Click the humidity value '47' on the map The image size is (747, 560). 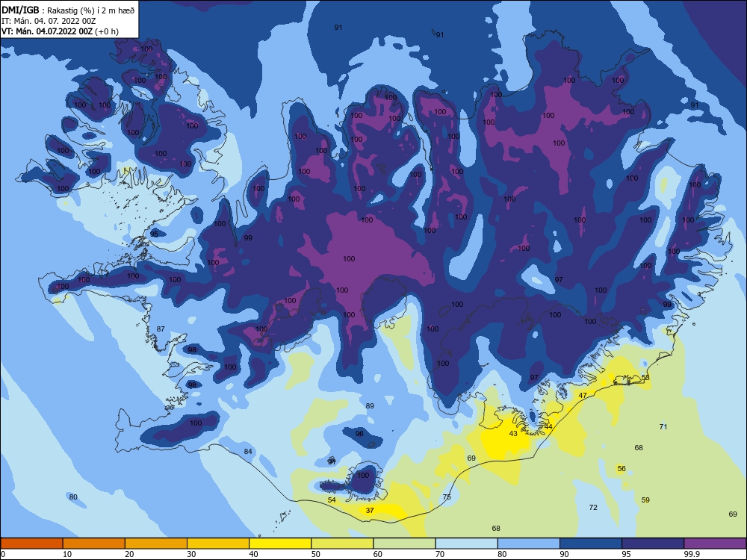click(583, 396)
